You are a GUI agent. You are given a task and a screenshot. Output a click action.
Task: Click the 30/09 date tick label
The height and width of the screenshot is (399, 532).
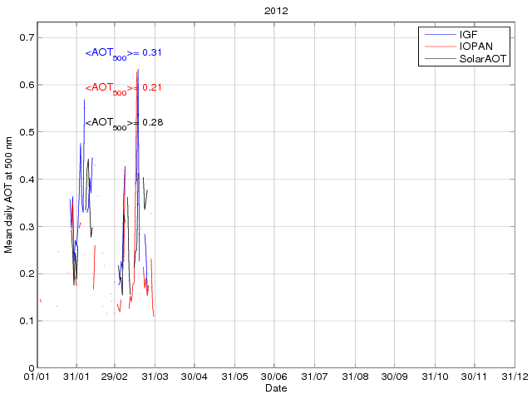(394, 377)
